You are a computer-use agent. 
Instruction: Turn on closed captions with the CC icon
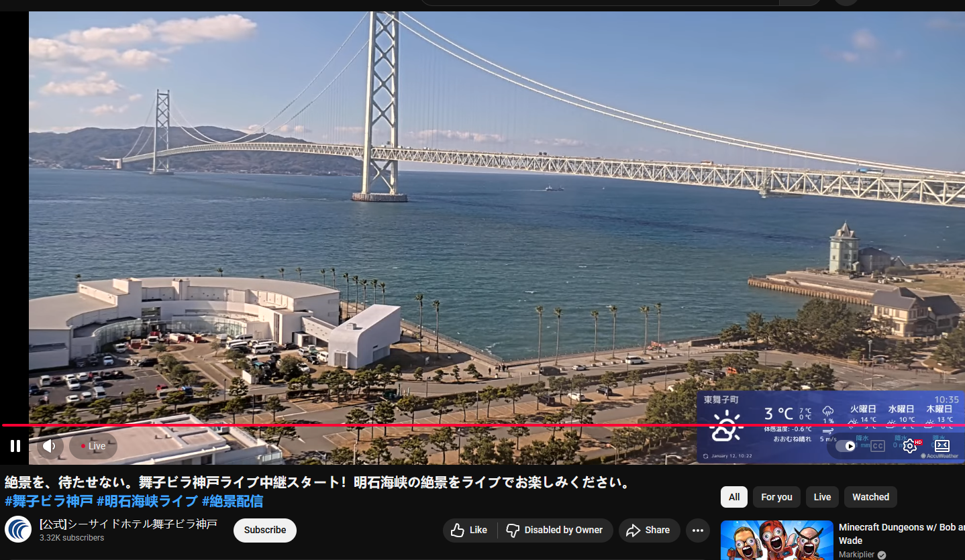(877, 446)
